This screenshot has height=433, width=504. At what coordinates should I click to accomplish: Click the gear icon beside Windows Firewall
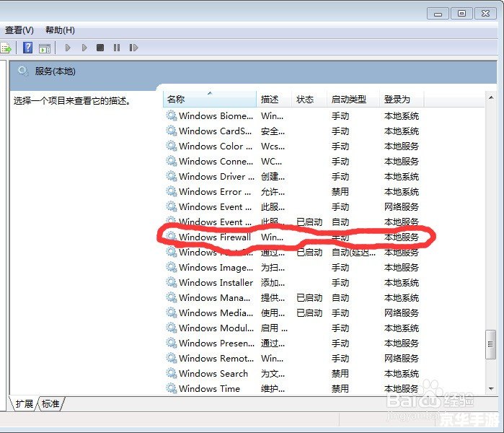tap(172, 237)
